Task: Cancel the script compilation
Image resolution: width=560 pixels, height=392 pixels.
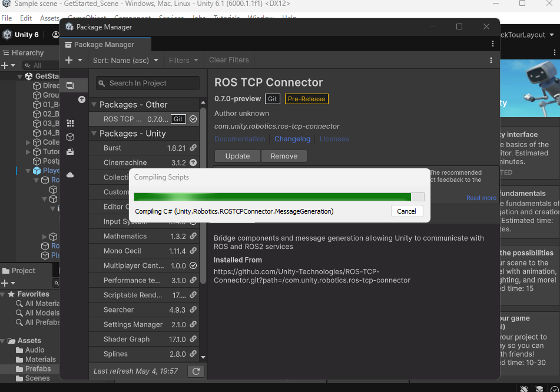Action: tap(406, 211)
